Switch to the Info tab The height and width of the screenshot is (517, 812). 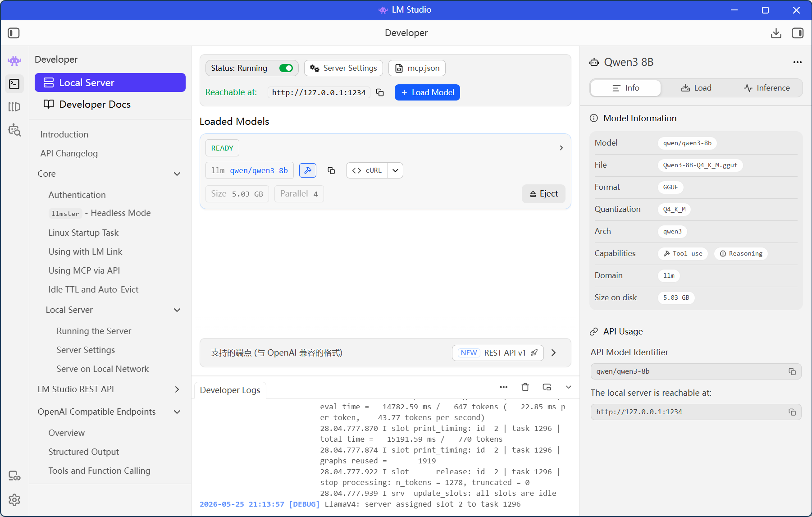pyautogui.click(x=625, y=88)
